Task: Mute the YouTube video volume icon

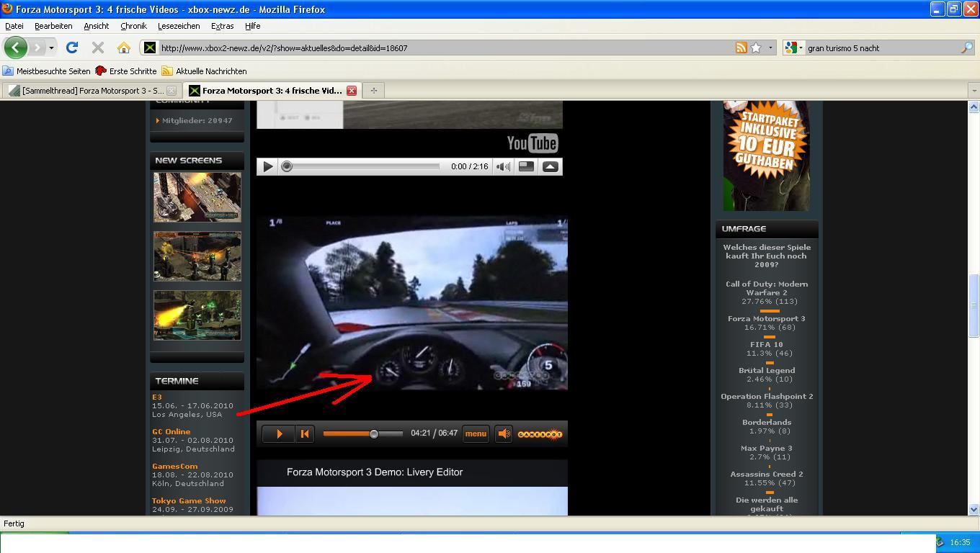Action: [503, 166]
